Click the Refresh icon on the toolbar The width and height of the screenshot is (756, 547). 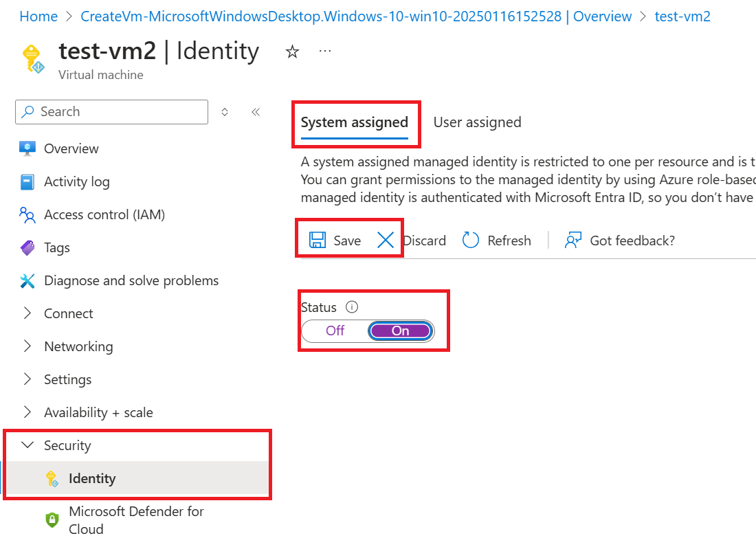click(x=470, y=240)
